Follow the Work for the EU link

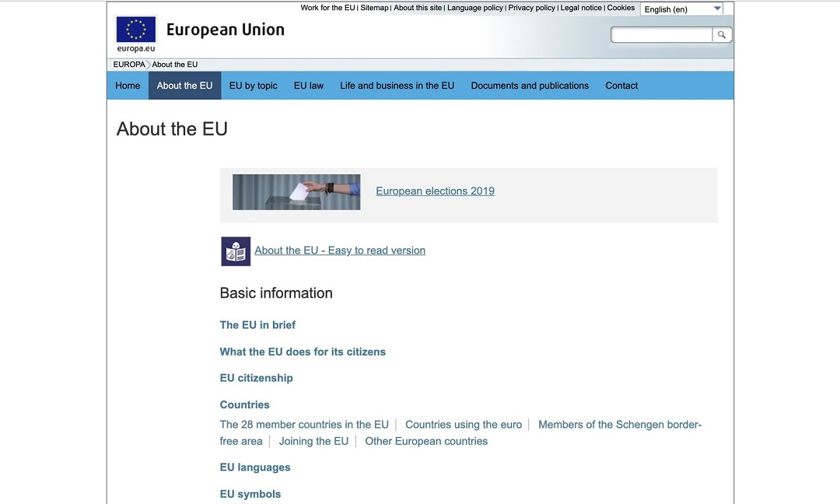click(x=328, y=8)
